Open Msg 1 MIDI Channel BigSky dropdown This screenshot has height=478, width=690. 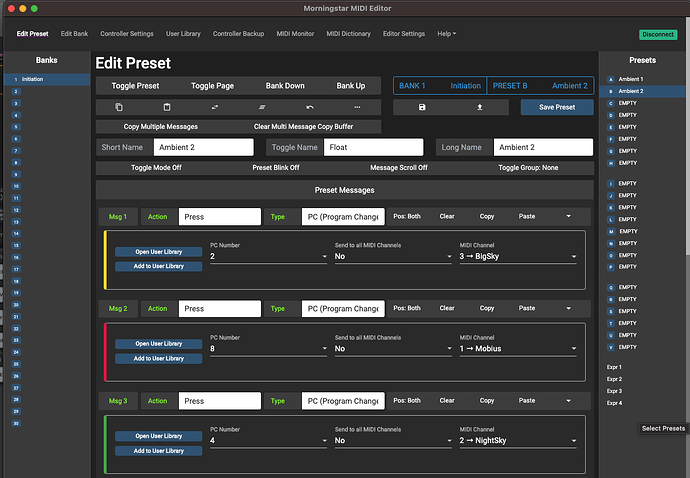click(x=518, y=256)
